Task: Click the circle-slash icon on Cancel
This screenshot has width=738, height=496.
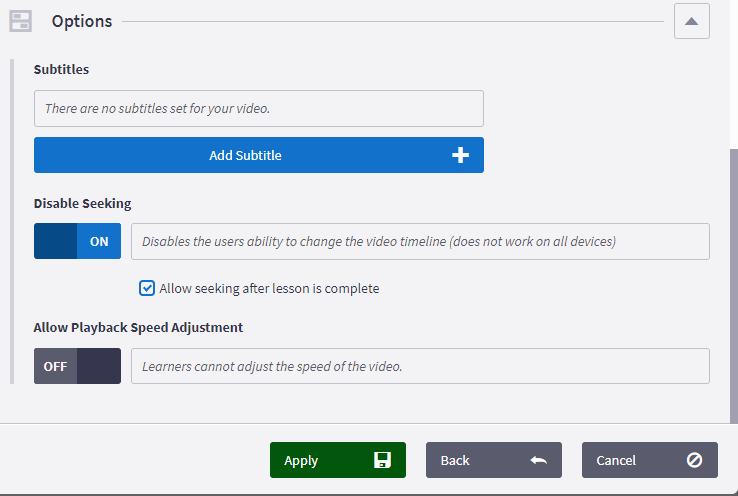Action: [694, 460]
